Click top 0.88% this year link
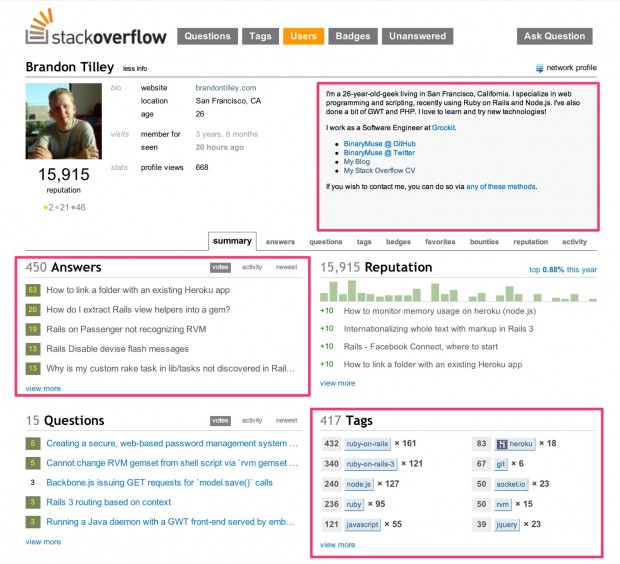 (563, 270)
